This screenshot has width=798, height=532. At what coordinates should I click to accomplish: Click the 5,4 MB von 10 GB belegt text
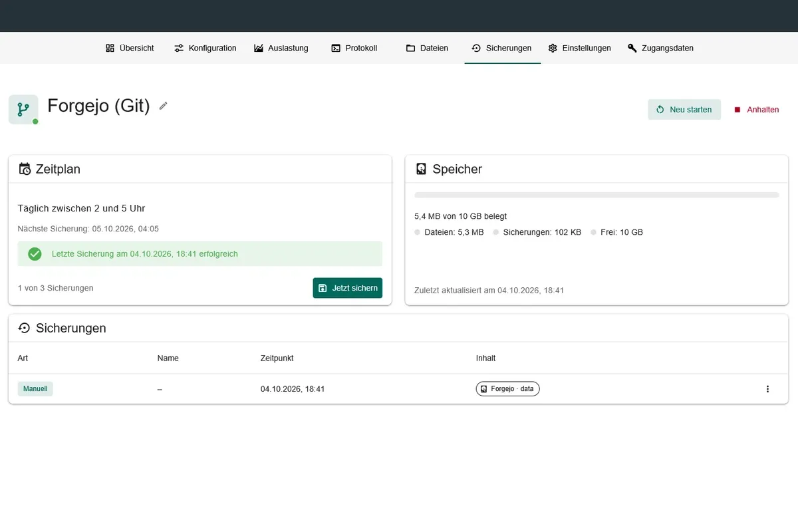461,216
